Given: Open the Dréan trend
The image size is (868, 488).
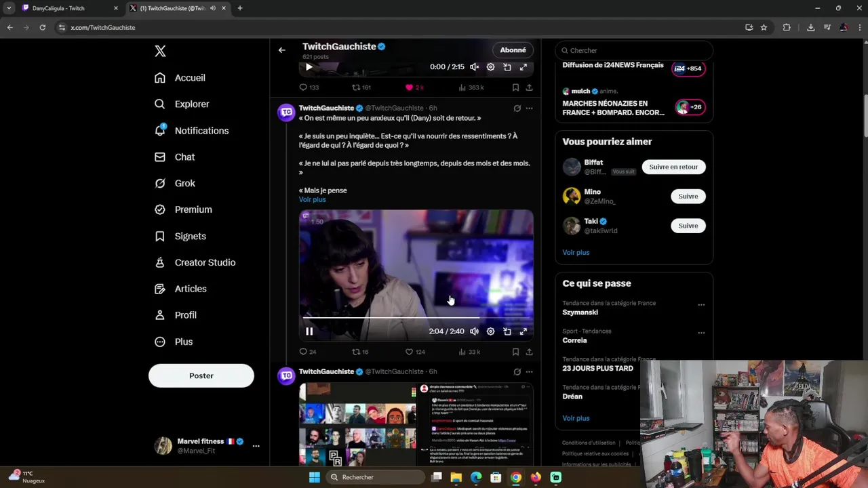Looking at the screenshot, I should pyautogui.click(x=572, y=396).
